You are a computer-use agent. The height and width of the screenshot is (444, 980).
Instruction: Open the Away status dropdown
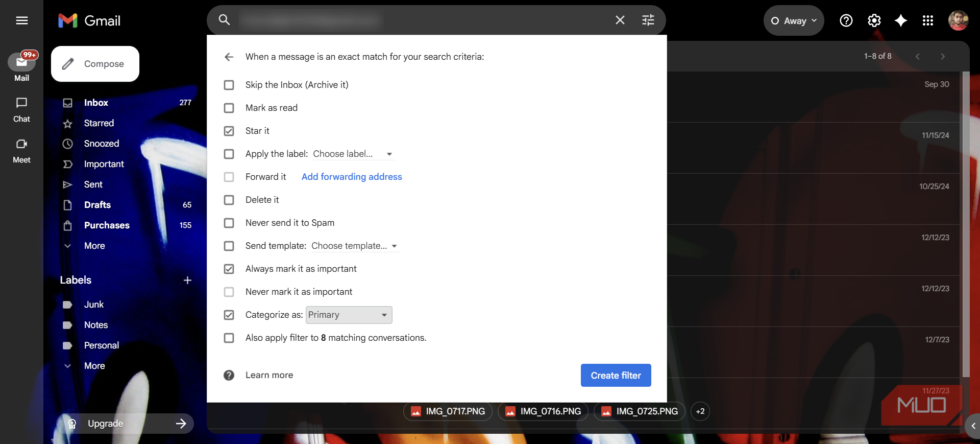pyautogui.click(x=794, y=20)
